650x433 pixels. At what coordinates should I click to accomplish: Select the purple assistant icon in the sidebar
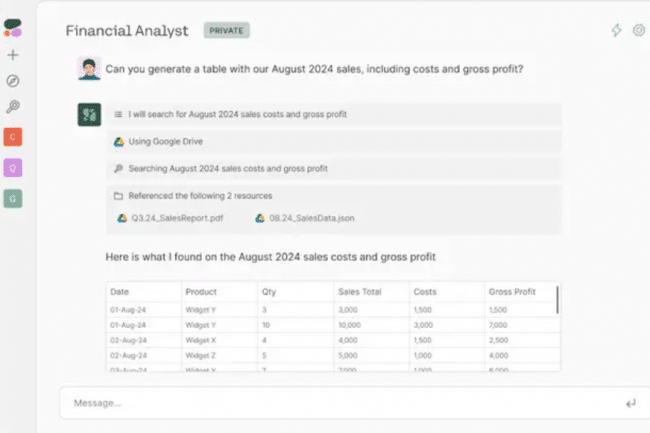click(x=13, y=168)
